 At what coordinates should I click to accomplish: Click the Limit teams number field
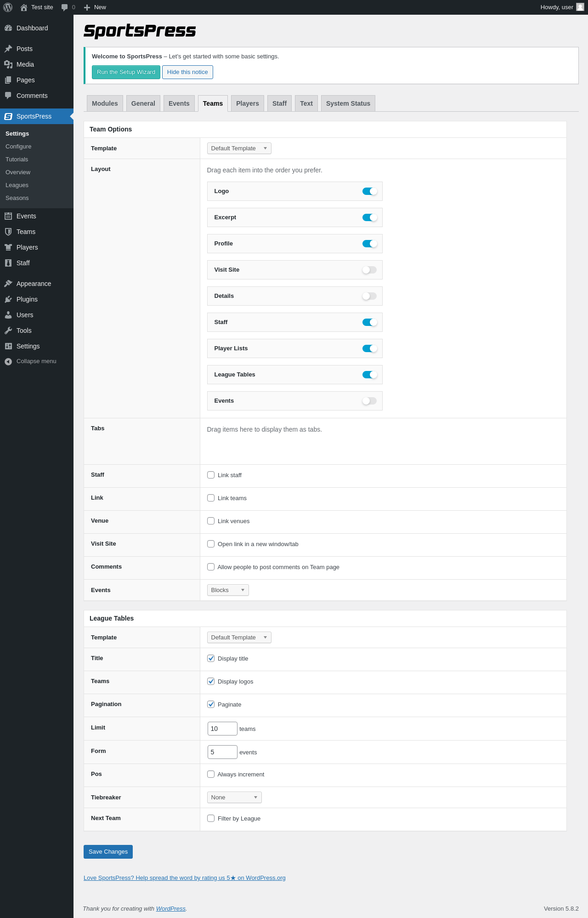(x=222, y=729)
